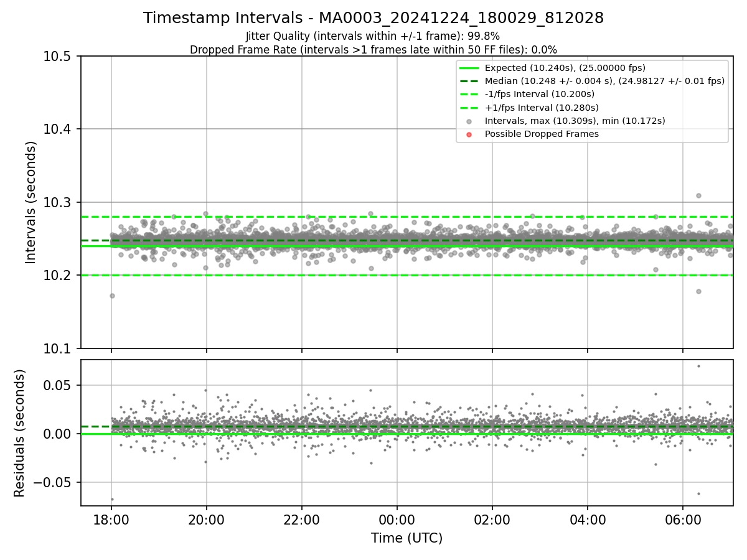The height and width of the screenshot is (560, 747).
Task: Click the 'Intervals (seconds)' y-axis label
Action: (31, 202)
